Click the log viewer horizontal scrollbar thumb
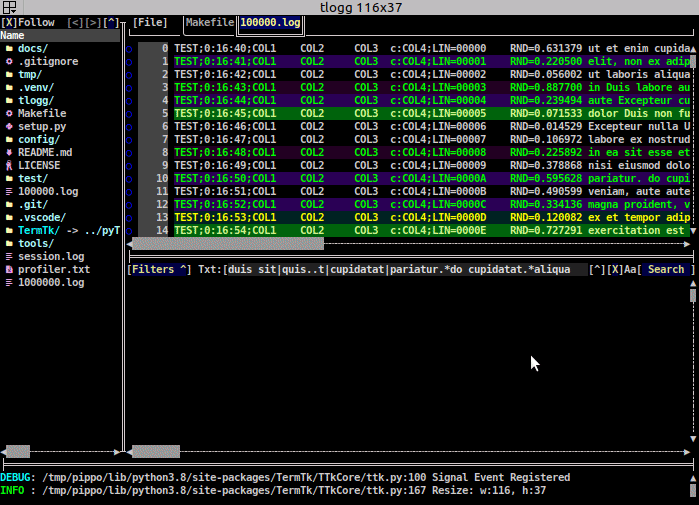The image size is (699, 505). pos(228,243)
